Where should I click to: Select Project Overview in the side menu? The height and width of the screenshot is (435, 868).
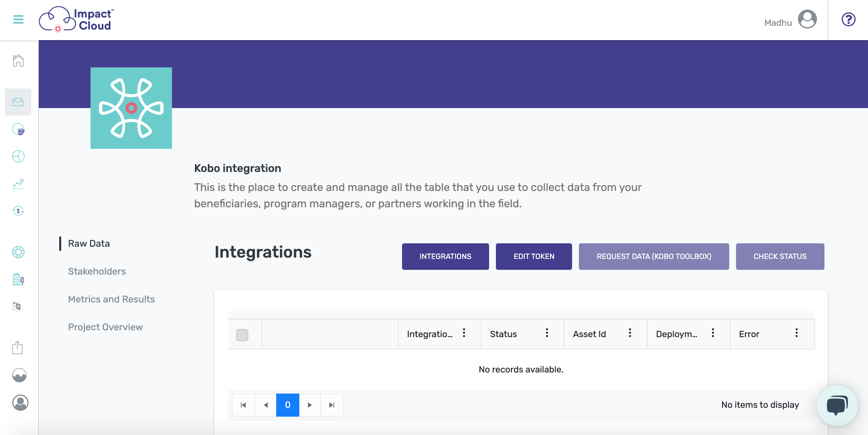pyautogui.click(x=105, y=327)
